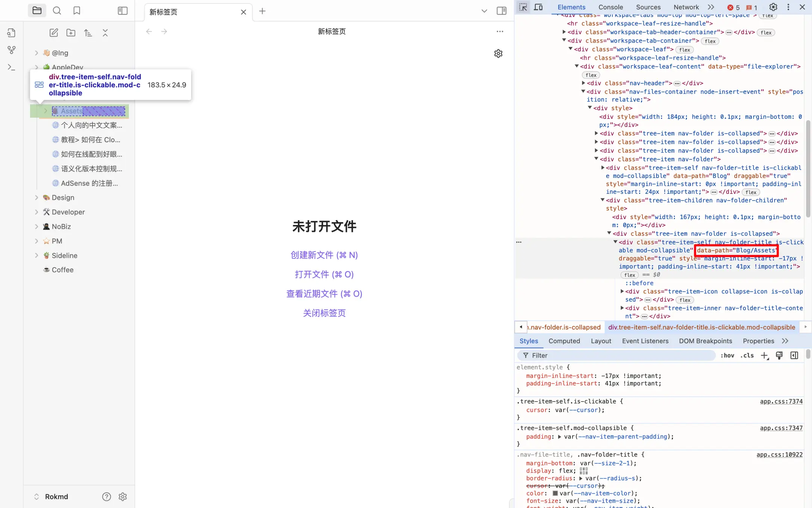812x508 pixels.
Task: Expand the NoBiz folder
Action: 36,227
